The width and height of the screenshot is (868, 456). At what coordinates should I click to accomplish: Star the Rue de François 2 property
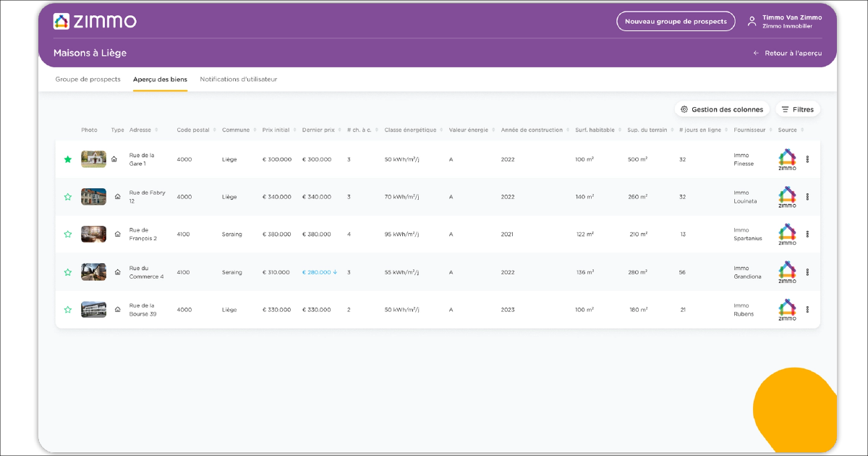(68, 235)
